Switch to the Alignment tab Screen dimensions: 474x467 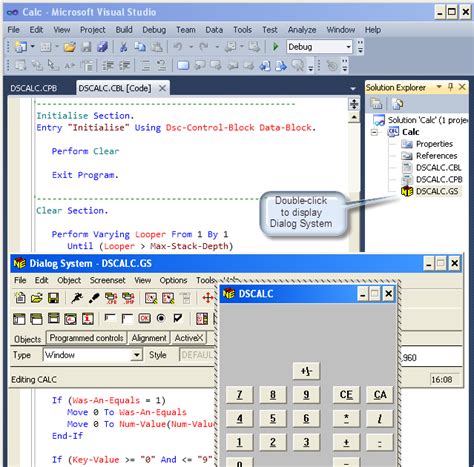click(x=149, y=338)
